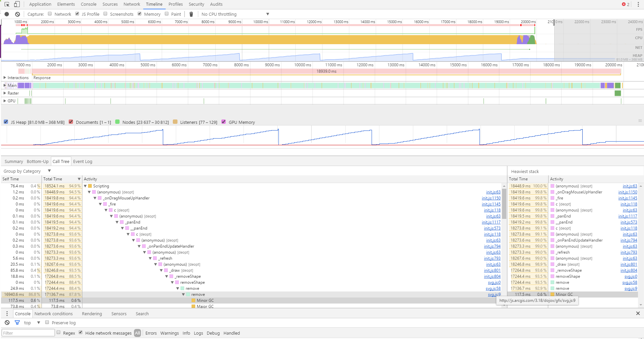Click the console filter funnel icon
The image size is (644, 339).
(x=17, y=323)
